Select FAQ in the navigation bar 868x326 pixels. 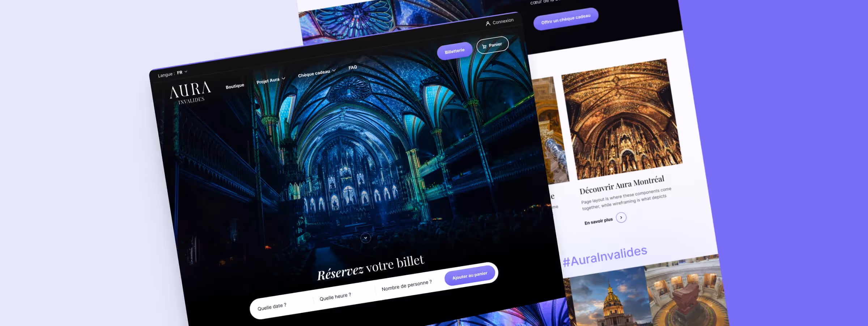[352, 68]
